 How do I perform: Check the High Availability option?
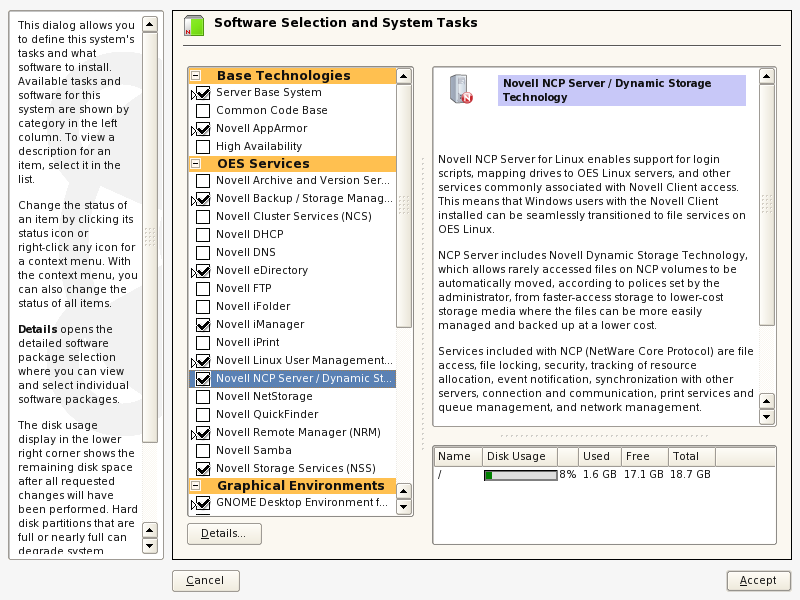(x=203, y=147)
